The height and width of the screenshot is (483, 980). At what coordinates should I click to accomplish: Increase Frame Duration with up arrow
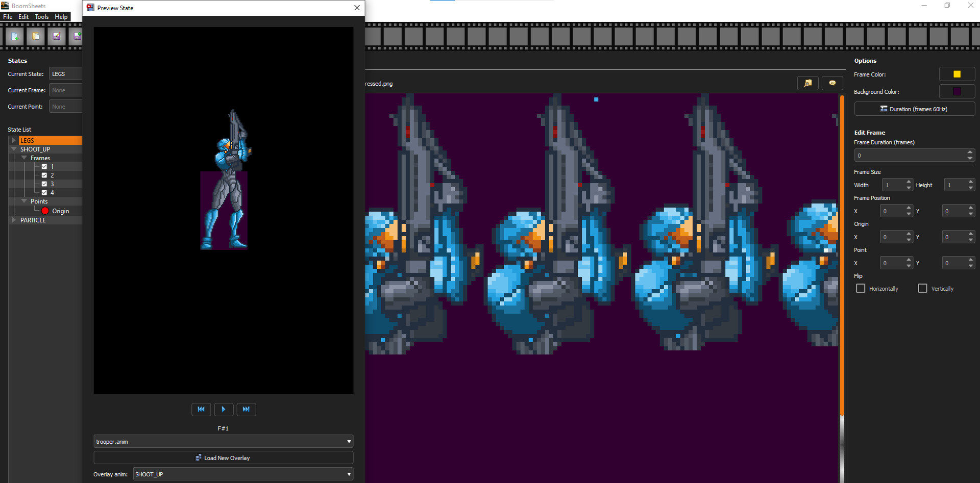tap(970, 152)
